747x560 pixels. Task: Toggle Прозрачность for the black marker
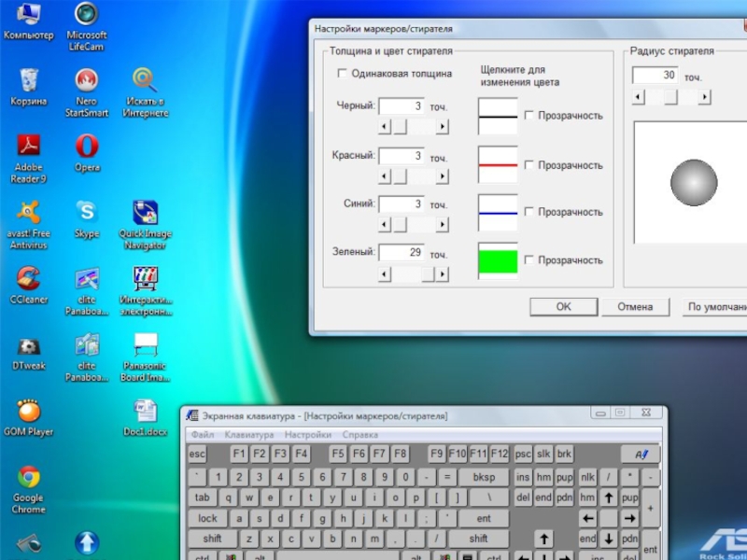click(x=529, y=116)
